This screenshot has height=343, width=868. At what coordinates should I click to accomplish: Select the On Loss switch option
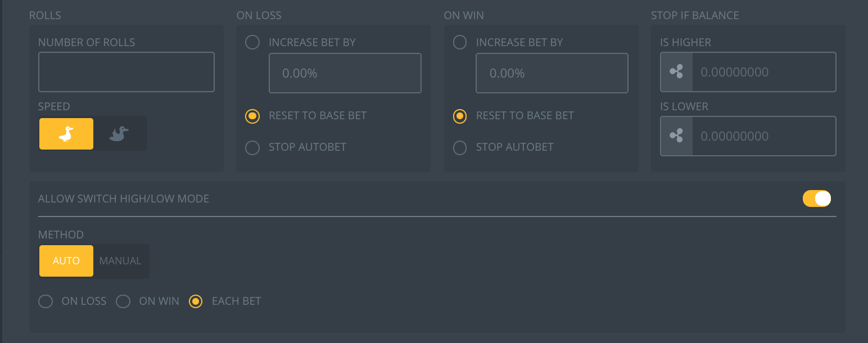point(46,301)
